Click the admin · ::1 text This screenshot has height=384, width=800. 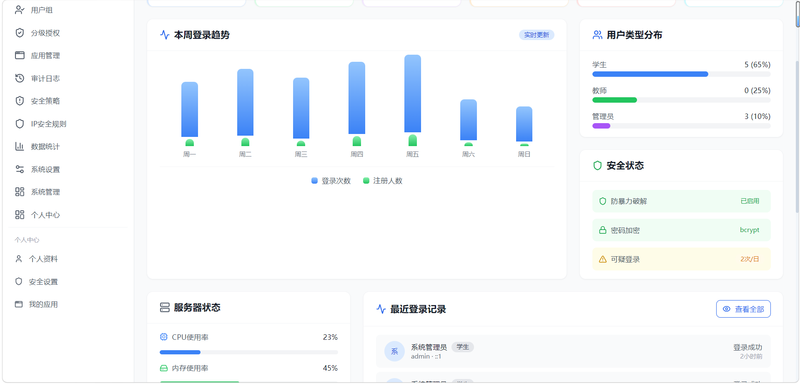426,356
